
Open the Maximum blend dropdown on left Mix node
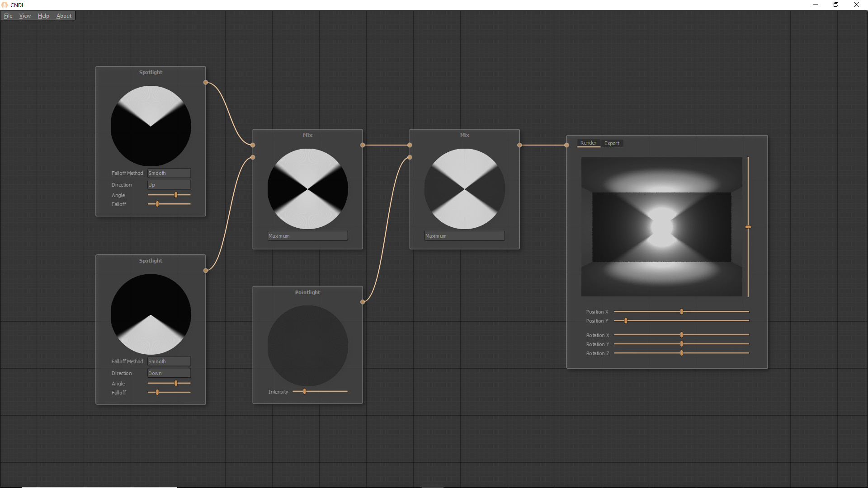coord(307,235)
